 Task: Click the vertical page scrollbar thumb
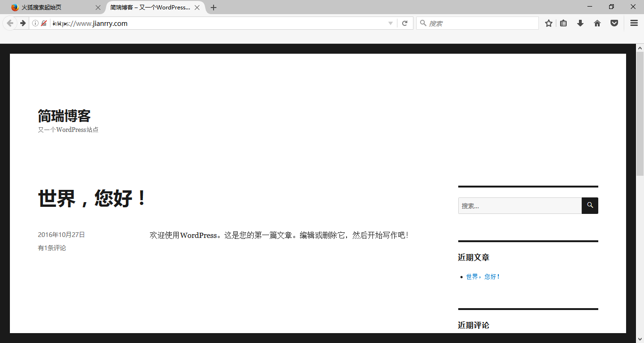point(640,113)
